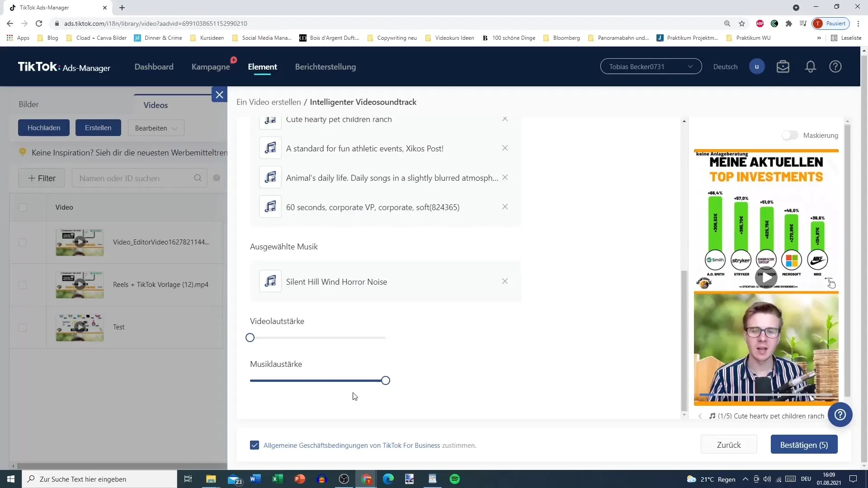Click music icon beside '60 seconds, corporate VP'

270,207
